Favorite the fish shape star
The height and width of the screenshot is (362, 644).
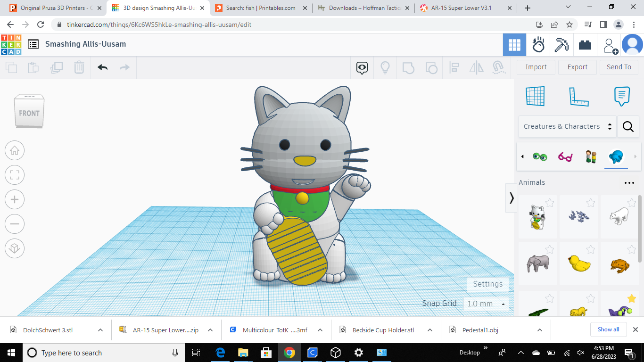pyautogui.click(x=591, y=203)
